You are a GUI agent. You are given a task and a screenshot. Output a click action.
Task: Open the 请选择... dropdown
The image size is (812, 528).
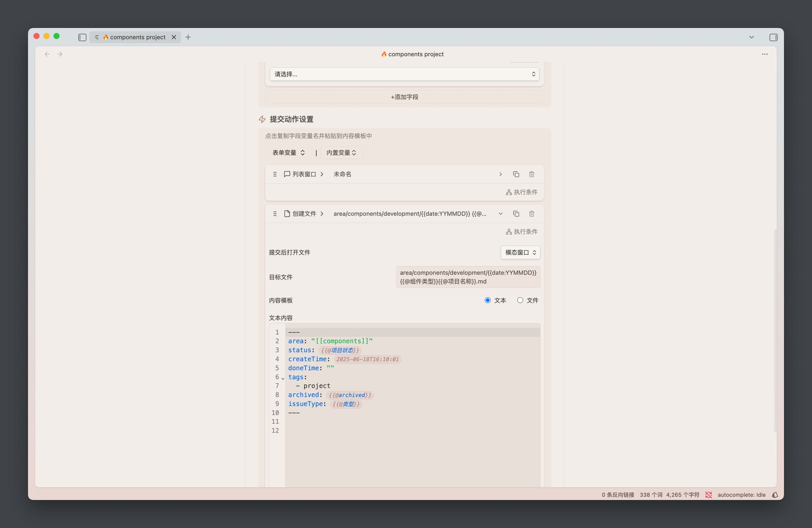click(404, 74)
